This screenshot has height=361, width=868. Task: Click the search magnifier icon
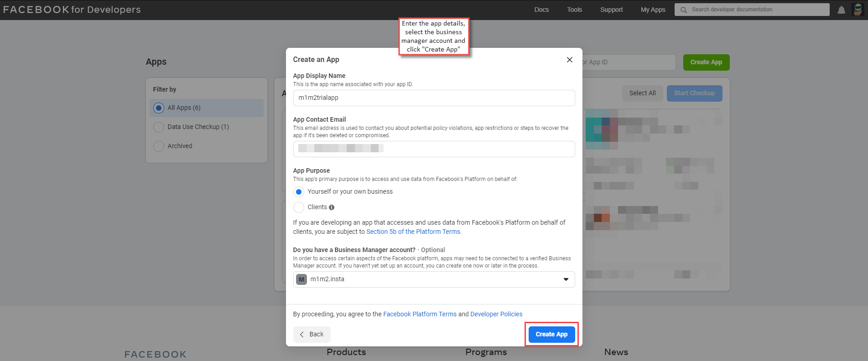[x=683, y=10]
